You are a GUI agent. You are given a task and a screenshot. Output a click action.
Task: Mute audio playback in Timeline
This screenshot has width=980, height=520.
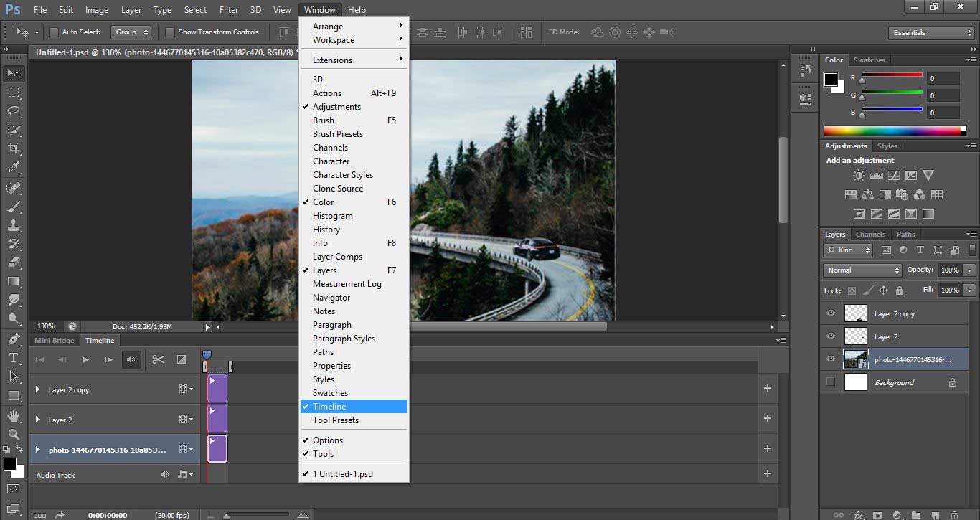(131, 359)
